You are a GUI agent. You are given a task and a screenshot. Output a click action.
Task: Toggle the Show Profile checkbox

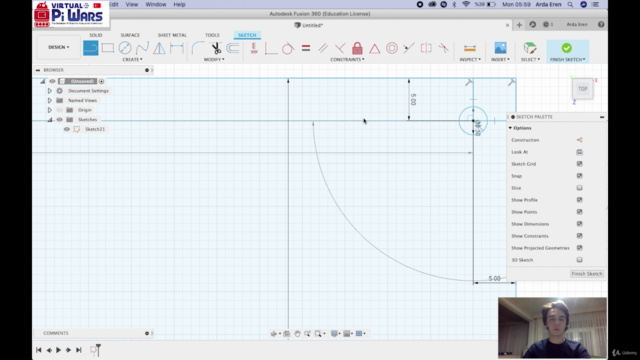click(x=579, y=200)
